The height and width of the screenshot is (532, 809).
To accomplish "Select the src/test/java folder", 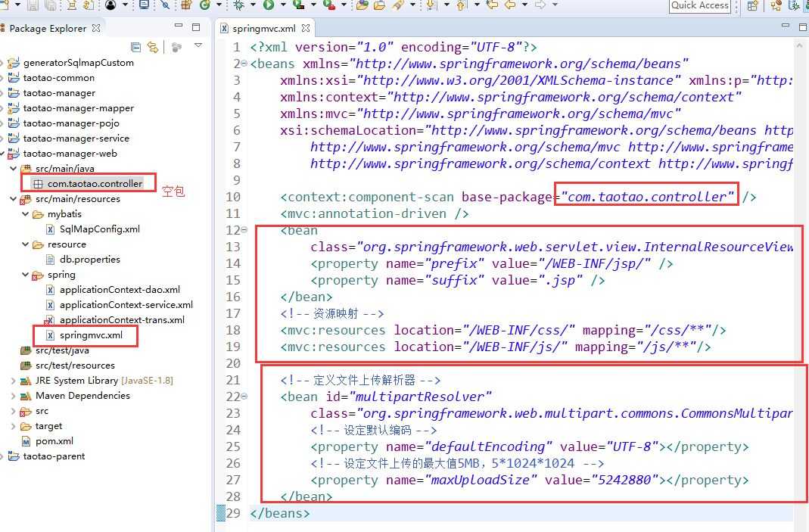I will pos(62,350).
